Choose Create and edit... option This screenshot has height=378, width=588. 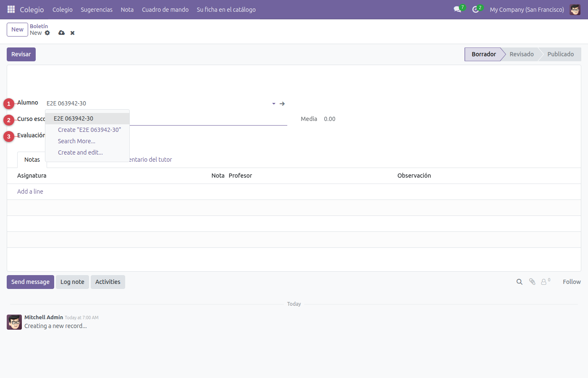87,152
